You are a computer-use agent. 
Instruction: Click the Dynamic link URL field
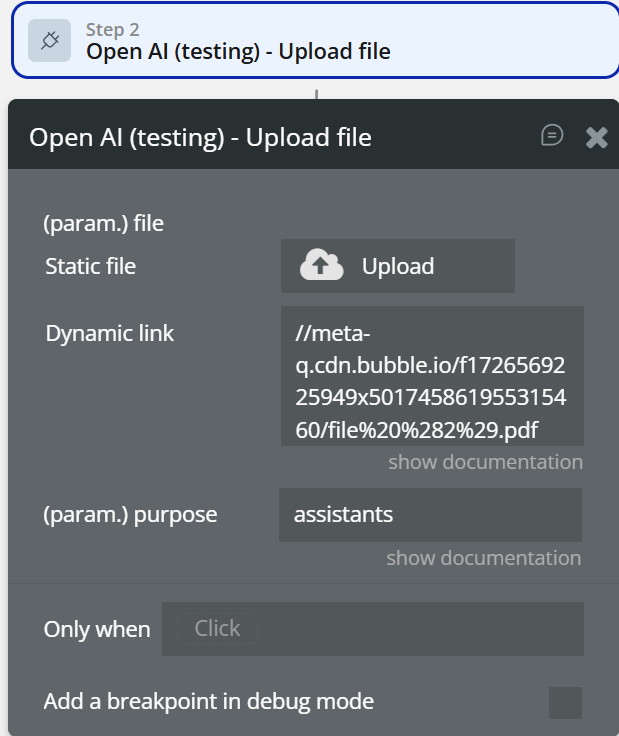[432, 376]
